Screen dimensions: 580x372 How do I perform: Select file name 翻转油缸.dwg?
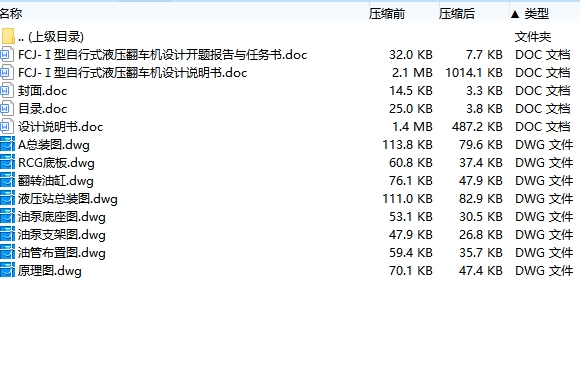point(56,181)
